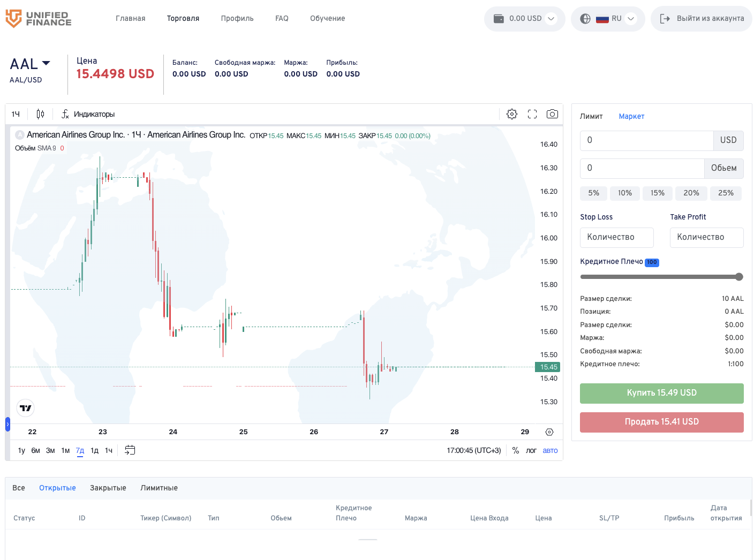Click Купить 15.49 USD button

(661, 393)
